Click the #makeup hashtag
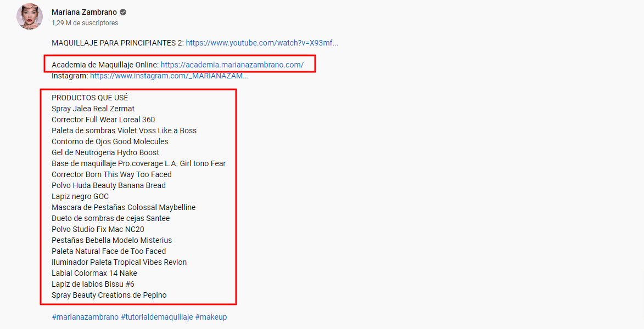The width and height of the screenshot is (644, 329). 211,317
